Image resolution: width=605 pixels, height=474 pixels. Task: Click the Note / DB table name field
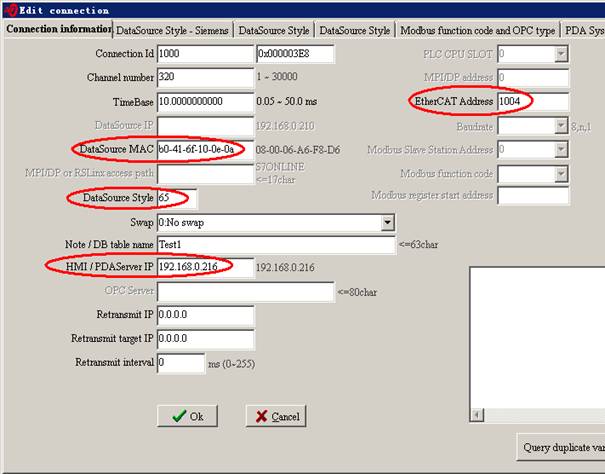point(275,245)
